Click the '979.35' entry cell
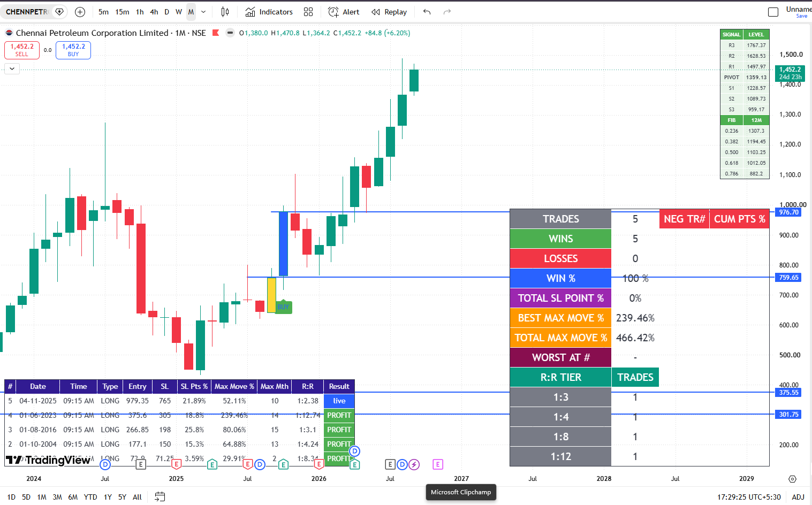The width and height of the screenshot is (812, 505). click(x=138, y=401)
